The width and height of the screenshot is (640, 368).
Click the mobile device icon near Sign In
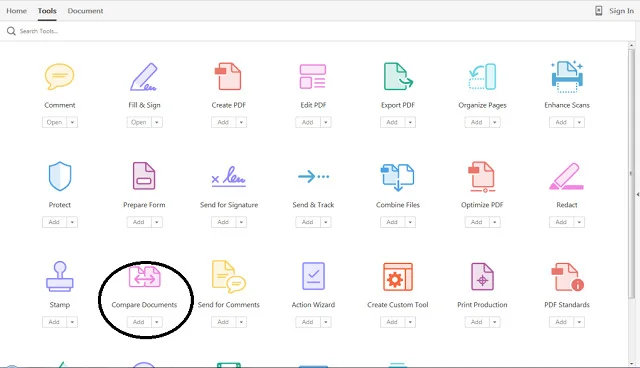click(x=598, y=11)
